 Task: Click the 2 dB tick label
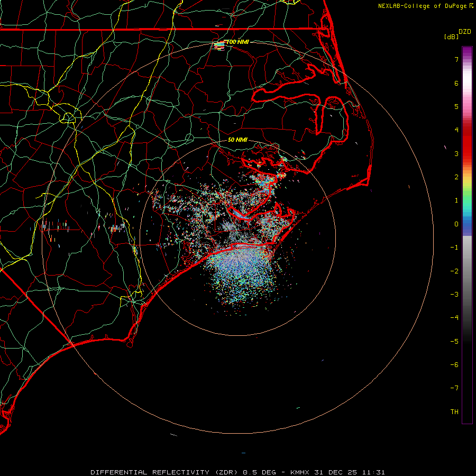pos(456,177)
